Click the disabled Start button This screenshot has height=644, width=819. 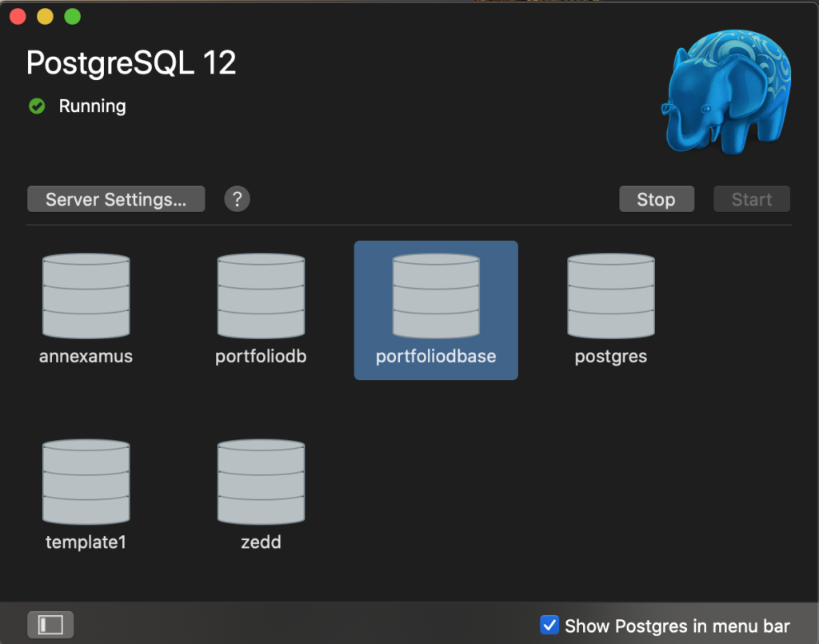(752, 199)
